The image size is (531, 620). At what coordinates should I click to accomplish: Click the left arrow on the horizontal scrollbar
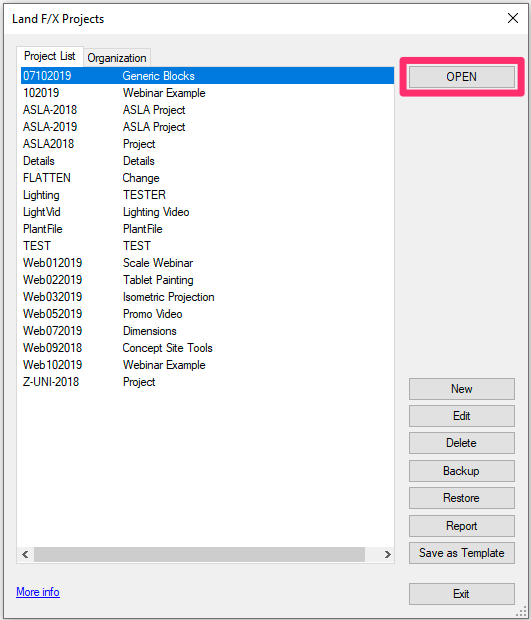(x=25, y=555)
